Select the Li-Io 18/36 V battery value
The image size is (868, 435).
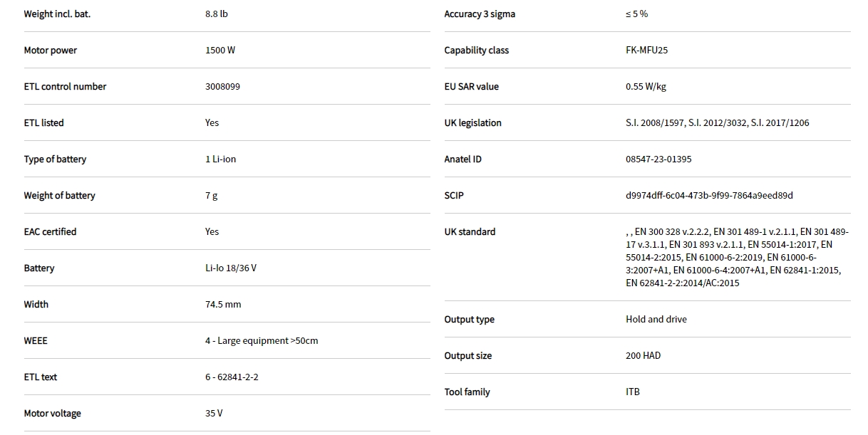coord(230,268)
